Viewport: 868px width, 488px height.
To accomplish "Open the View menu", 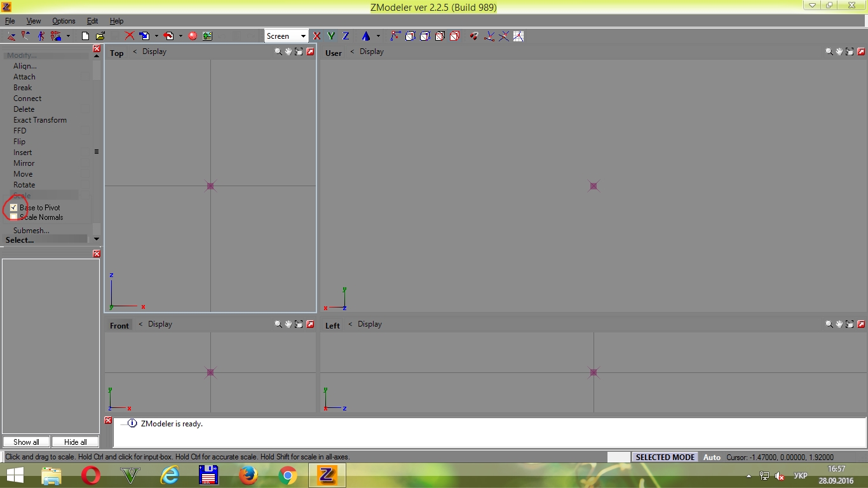I will (x=34, y=21).
